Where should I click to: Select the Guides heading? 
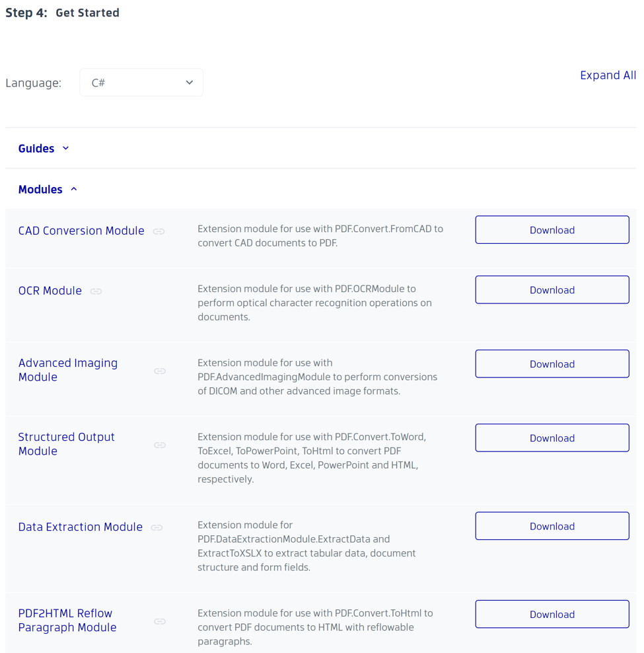point(36,148)
